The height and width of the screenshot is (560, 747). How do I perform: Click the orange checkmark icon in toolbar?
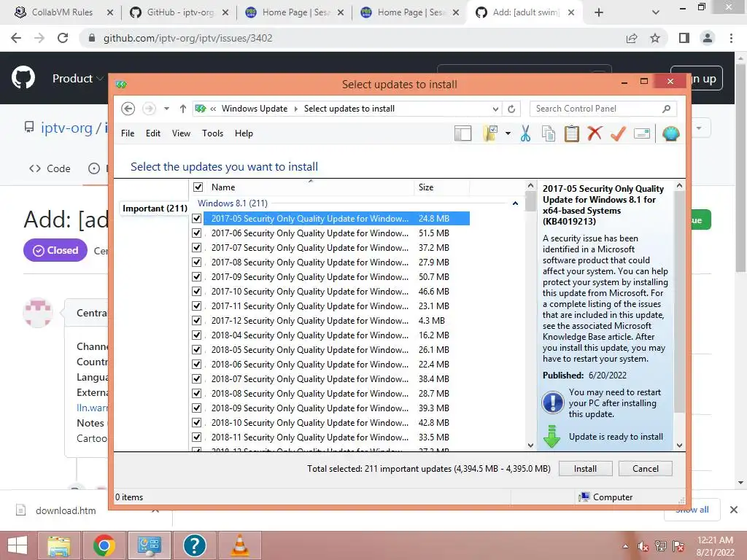click(618, 134)
